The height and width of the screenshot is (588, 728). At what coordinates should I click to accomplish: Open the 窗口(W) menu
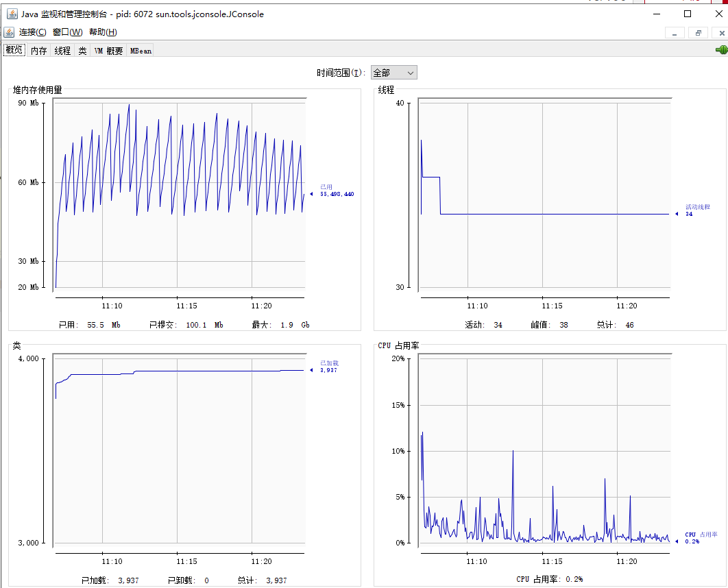pyautogui.click(x=68, y=32)
